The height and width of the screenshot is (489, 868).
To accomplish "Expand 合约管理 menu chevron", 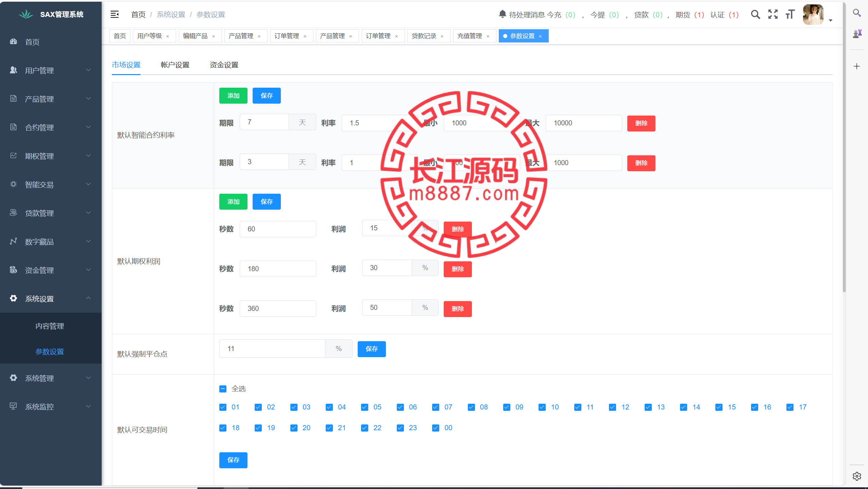I will tap(88, 127).
